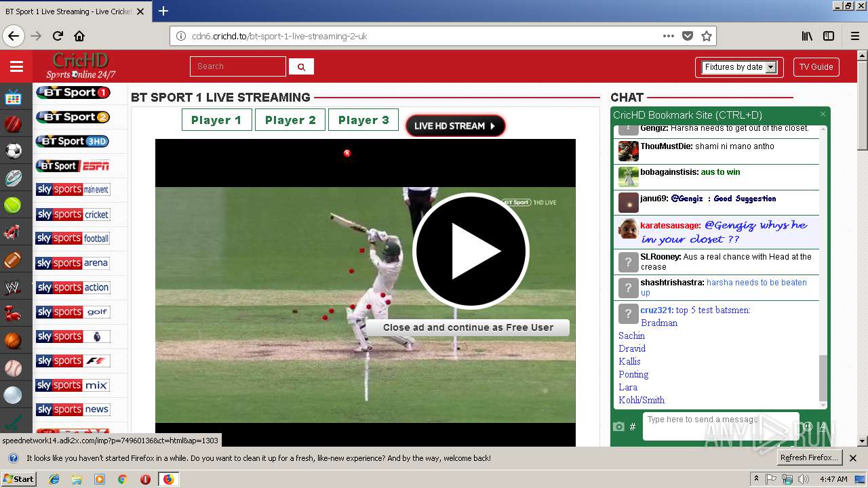Viewport: 868px width, 488px height.
Task: Open Sky Sports Arena channel
Action: 73,263
